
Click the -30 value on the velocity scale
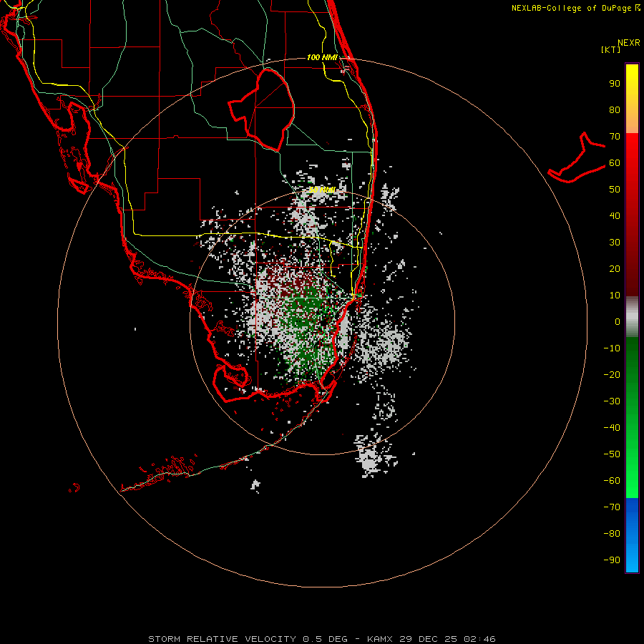pos(612,401)
